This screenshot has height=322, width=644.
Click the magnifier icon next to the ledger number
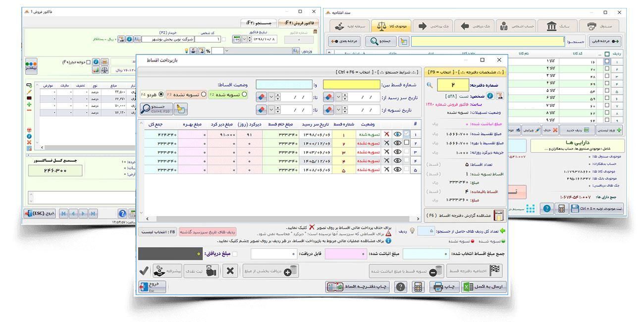coord(429,85)
